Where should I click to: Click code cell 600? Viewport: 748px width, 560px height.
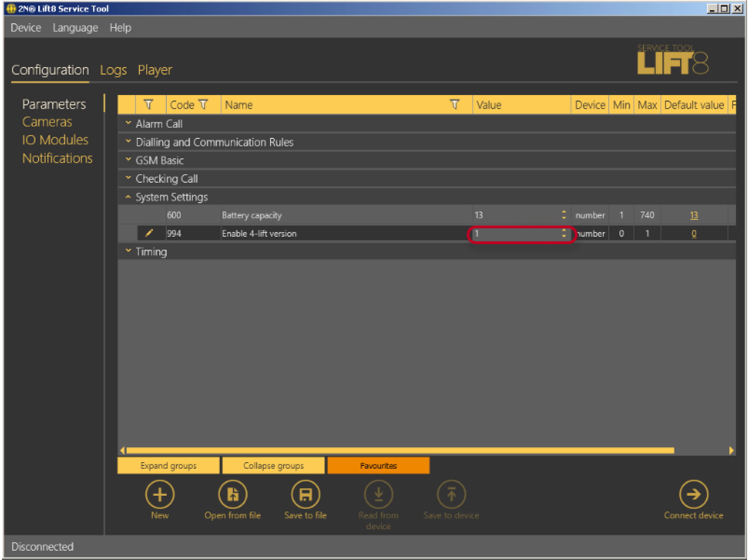point(193,215)
